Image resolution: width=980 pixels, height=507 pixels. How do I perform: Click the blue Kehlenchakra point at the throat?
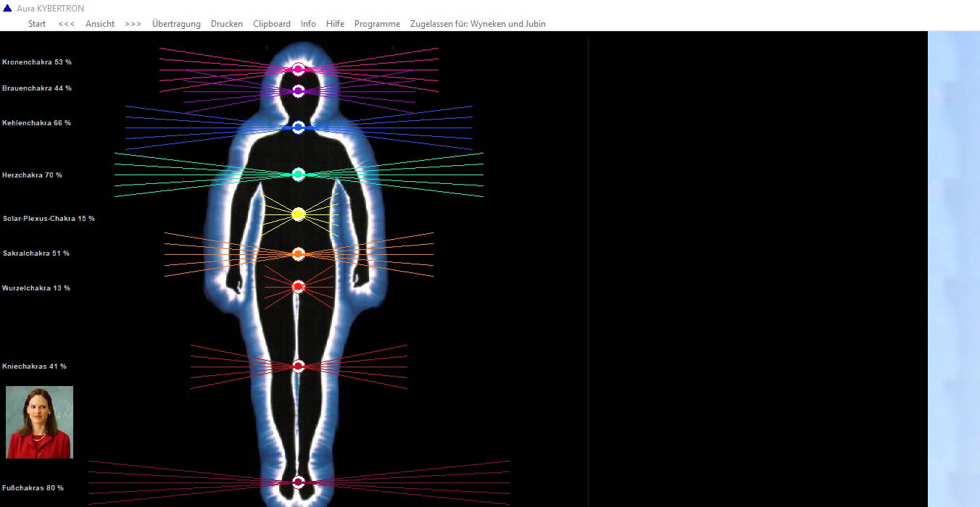pos(298,127)
